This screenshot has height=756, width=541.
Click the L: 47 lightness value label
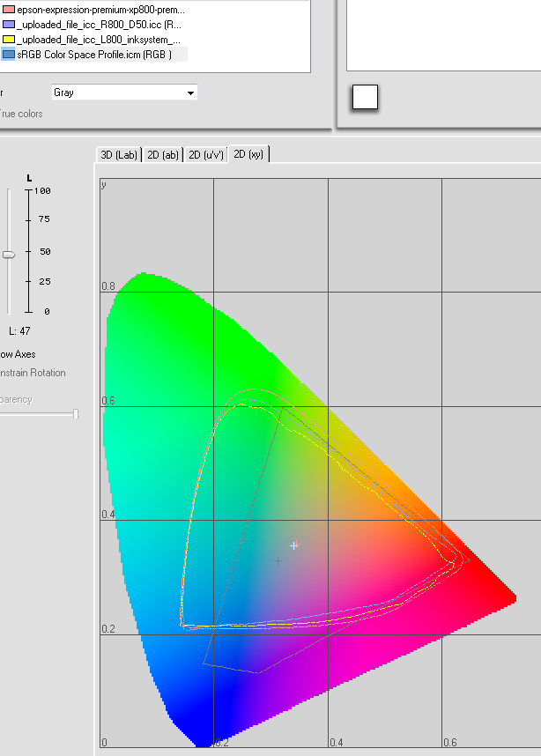(x=19, y=331)
